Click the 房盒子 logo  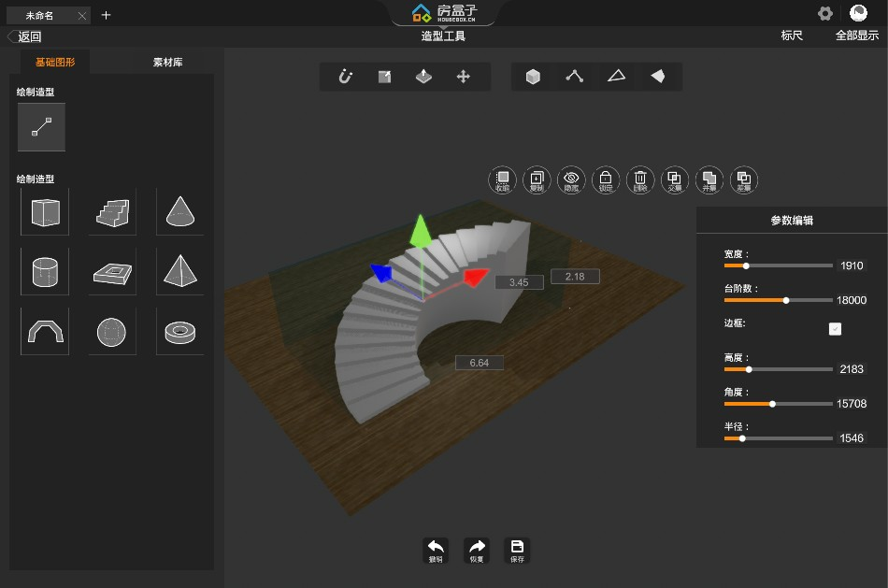click(x=444, y=13)
